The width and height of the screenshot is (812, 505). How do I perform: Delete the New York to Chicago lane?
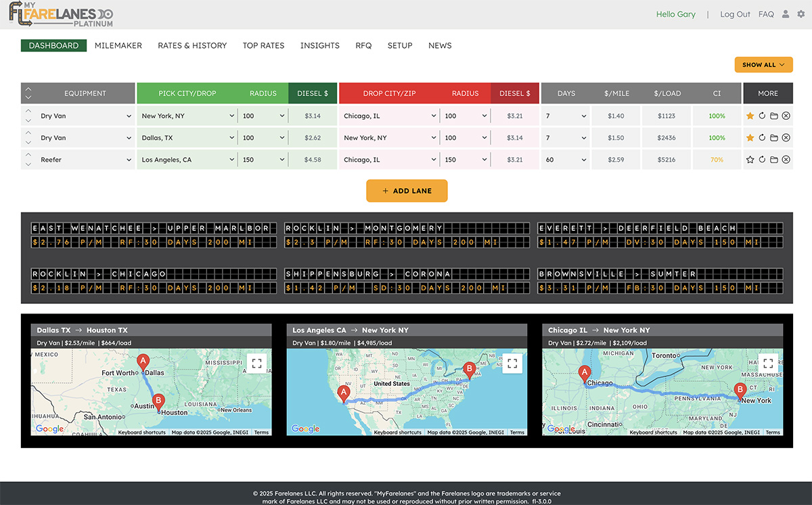coord(786,116)
